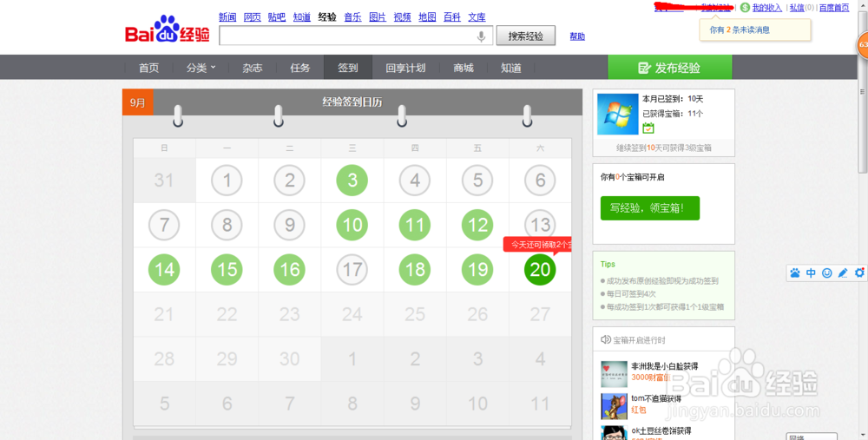Click the Windows 7 user avatar
This screenshot has height=440, width=868.
(618, 114)
